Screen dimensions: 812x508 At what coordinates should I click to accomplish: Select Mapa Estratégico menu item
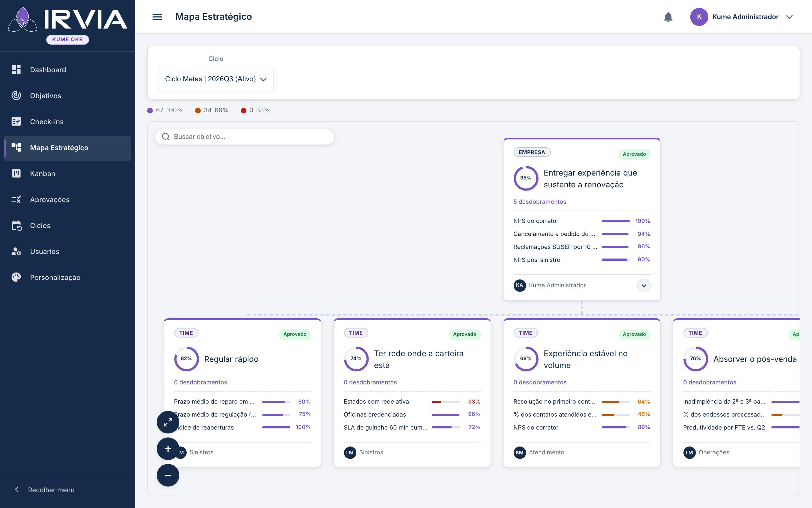[x=68, y=148]
